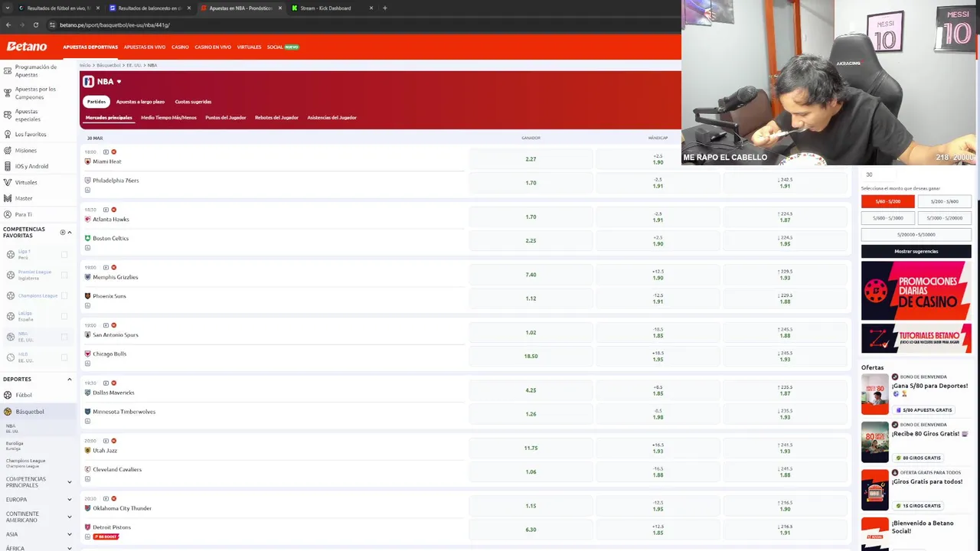The image size is (980, 551).
Task: Open Casino in top menu
Action: (180, 47)
